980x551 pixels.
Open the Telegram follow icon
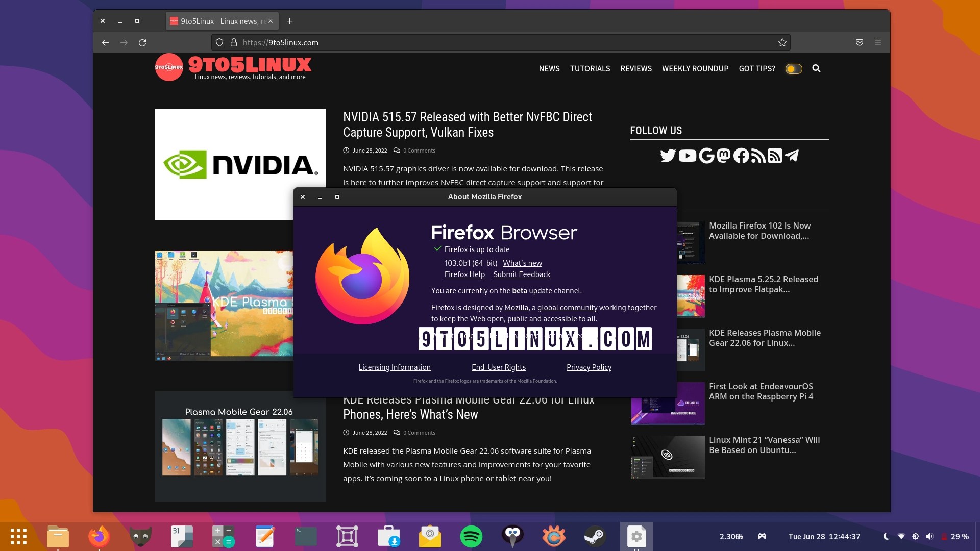point(792,156)
